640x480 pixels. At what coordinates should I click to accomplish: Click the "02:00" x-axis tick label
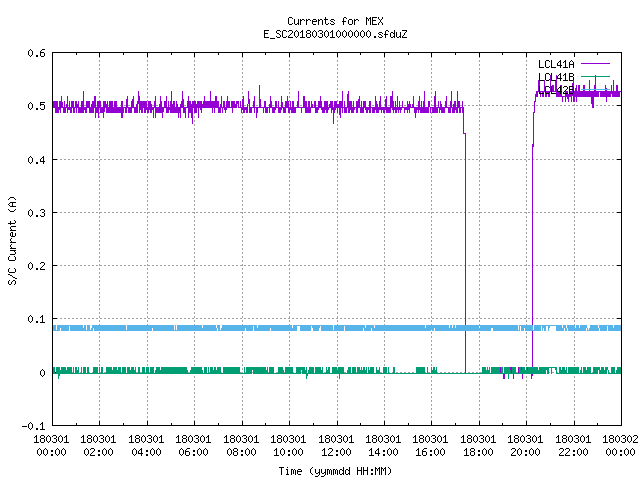pos(98,452)
